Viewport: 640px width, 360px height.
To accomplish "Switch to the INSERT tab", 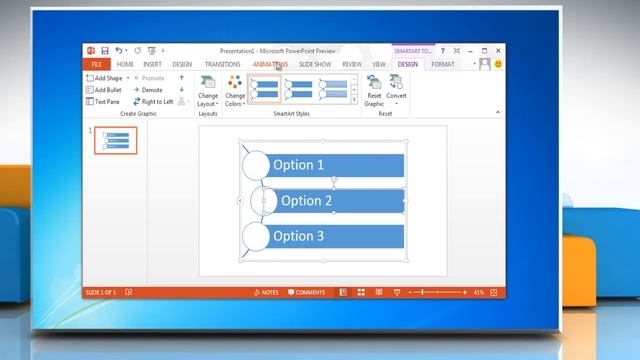I will [152, 64].
